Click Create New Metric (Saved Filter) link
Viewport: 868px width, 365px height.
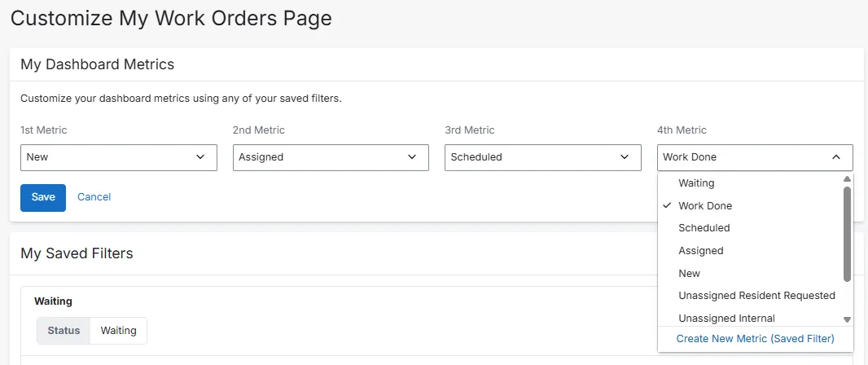coord(755,338)
